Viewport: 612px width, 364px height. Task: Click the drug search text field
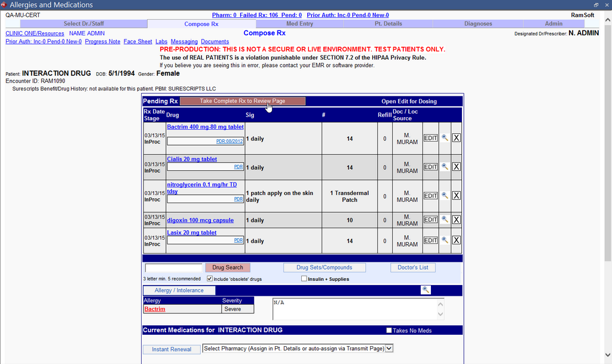pos(174,268)
